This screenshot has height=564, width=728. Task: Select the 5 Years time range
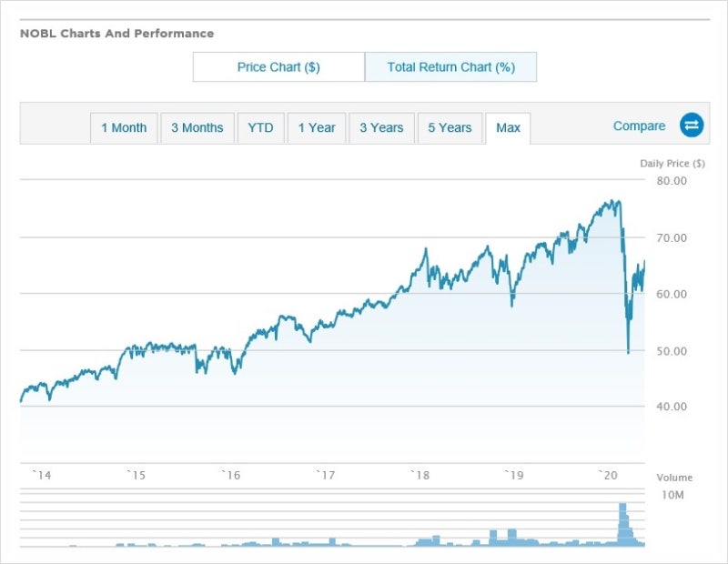pyautogui.click(x=448, y=127)
